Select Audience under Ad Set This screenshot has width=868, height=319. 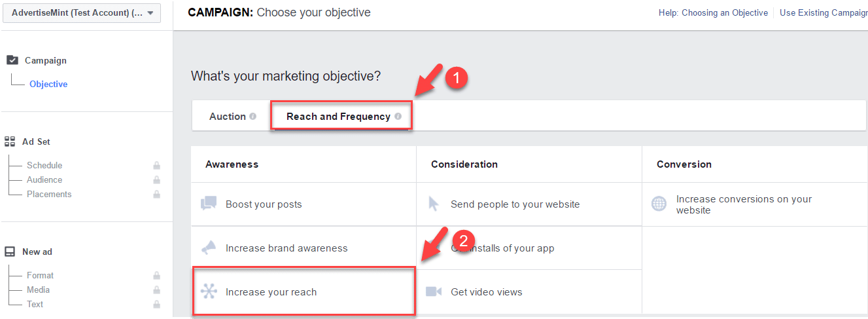[x=44, y=179]
